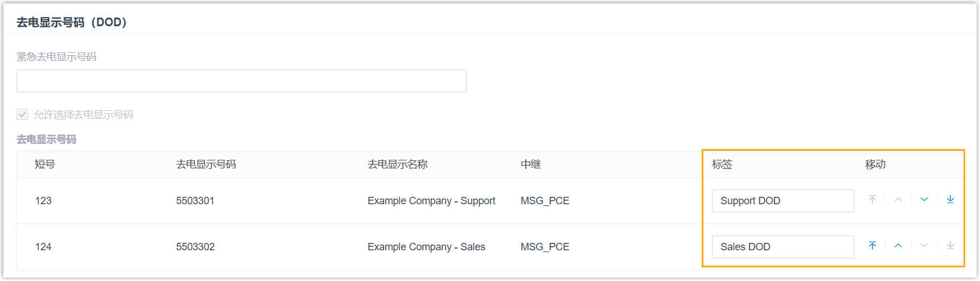980x281 pixels.
Task: Click the 移动 column header
Action: 875,164
